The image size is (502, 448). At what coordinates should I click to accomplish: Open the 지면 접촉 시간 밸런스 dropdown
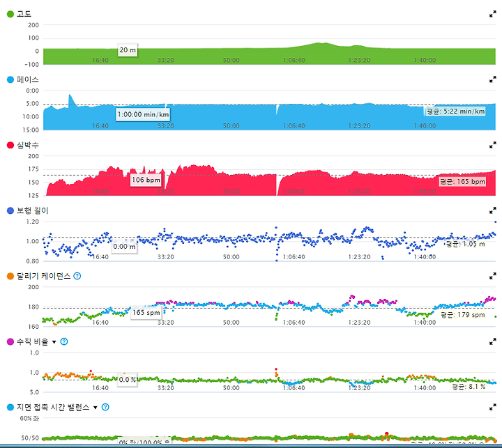coord(95,408)
